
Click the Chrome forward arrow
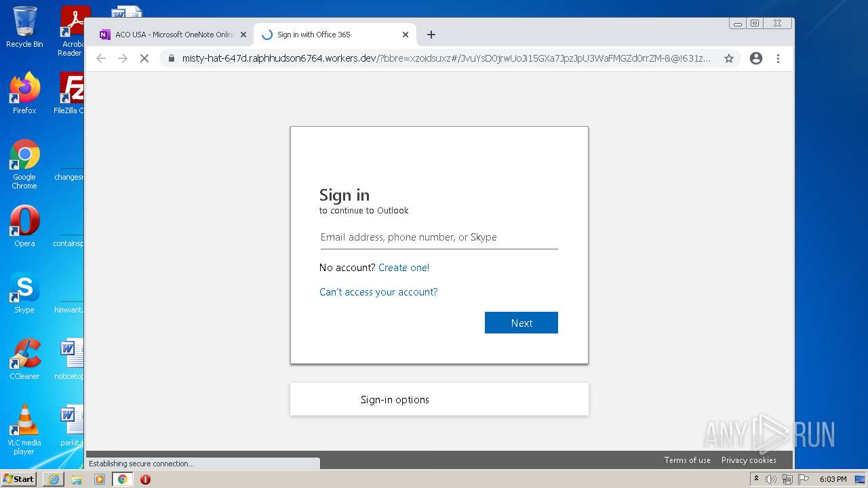123,58
